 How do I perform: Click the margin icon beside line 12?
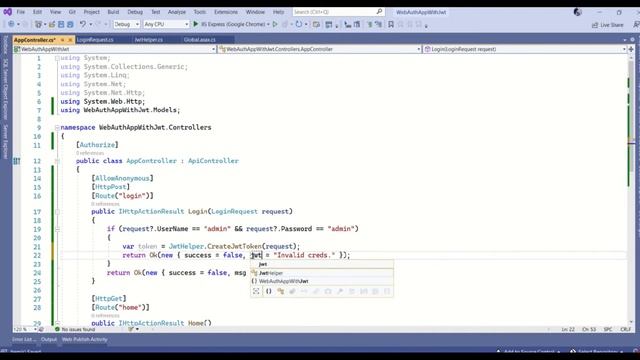click(17, 161)
